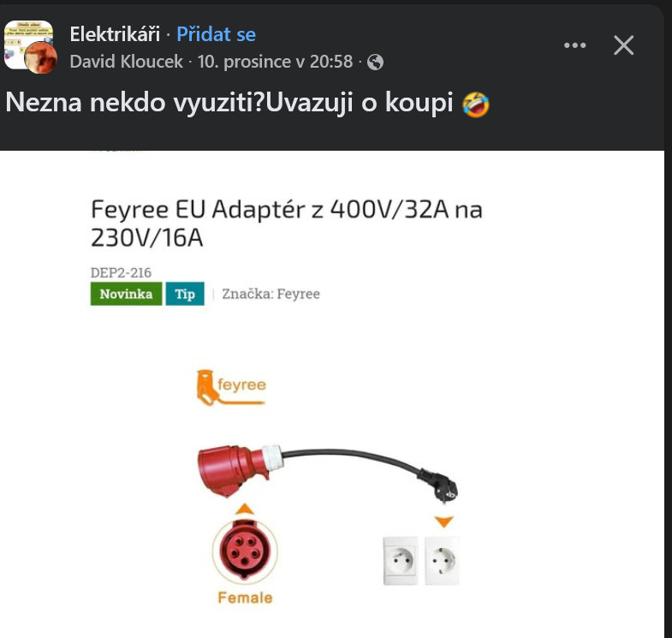Viewport: 672px width, 638px height.
Task: Join the group via Přidat se
Action: [216, 34]
